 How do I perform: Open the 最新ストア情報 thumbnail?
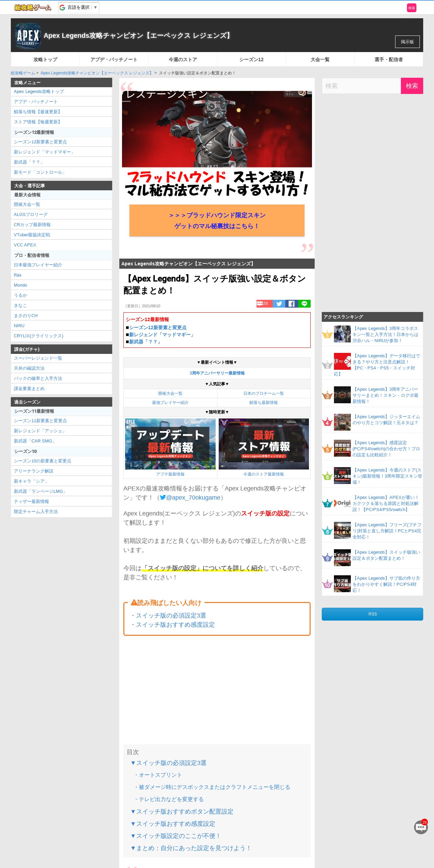click(x=264, y=444)
